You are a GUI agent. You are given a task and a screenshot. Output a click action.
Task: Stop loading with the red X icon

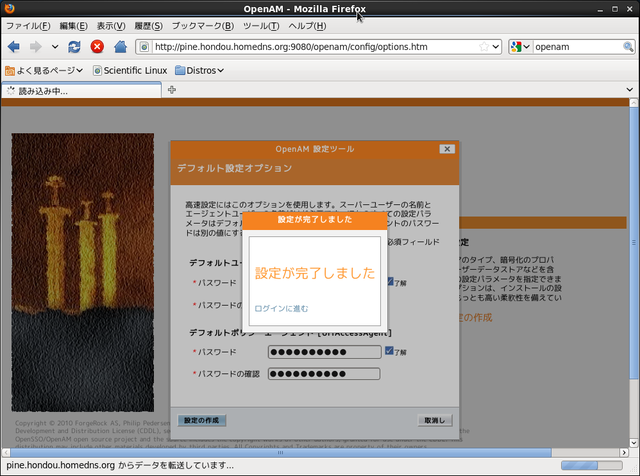click(x=97, y=47)
